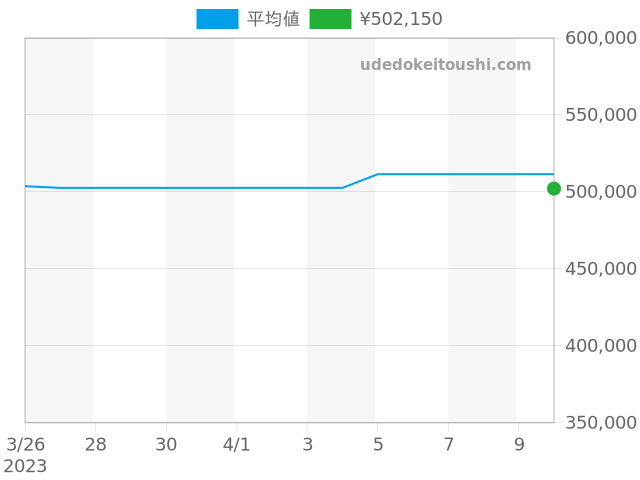The image size is (640, 480).
Task: Click the 600,000 y-axis label
Action: (601, 38)
